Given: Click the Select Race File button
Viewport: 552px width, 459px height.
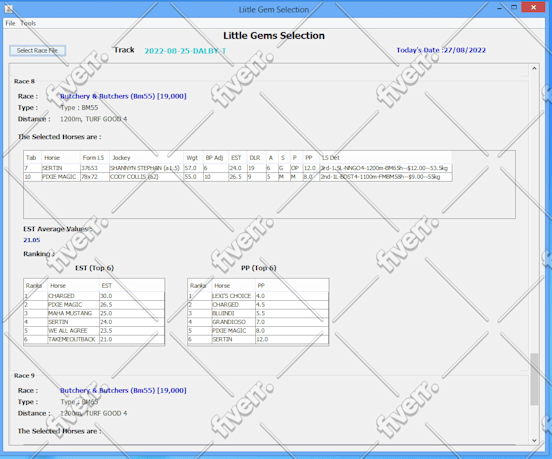Looking at the screenshot, I should tap(37, 51).
